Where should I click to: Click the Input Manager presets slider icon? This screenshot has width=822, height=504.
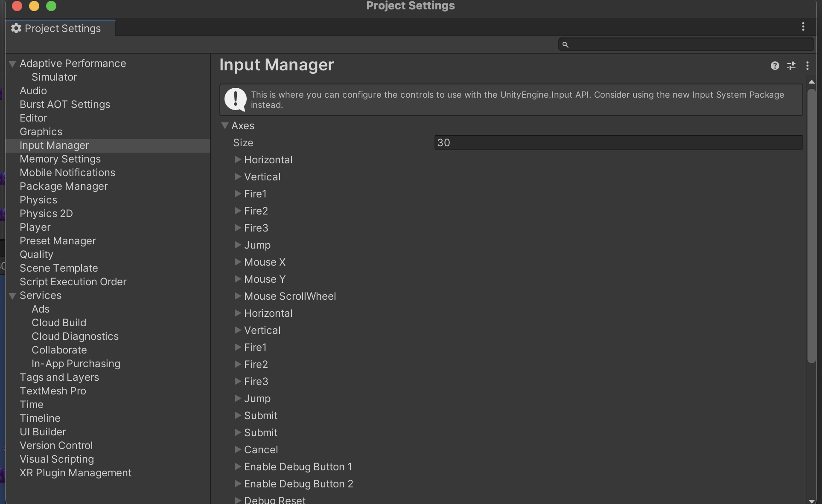[x=791, y=66]
